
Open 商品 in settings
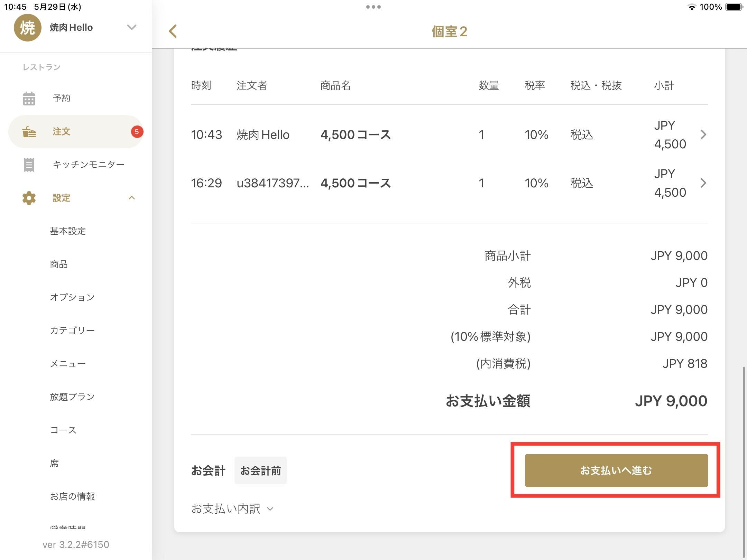click(x=59, y=264)
